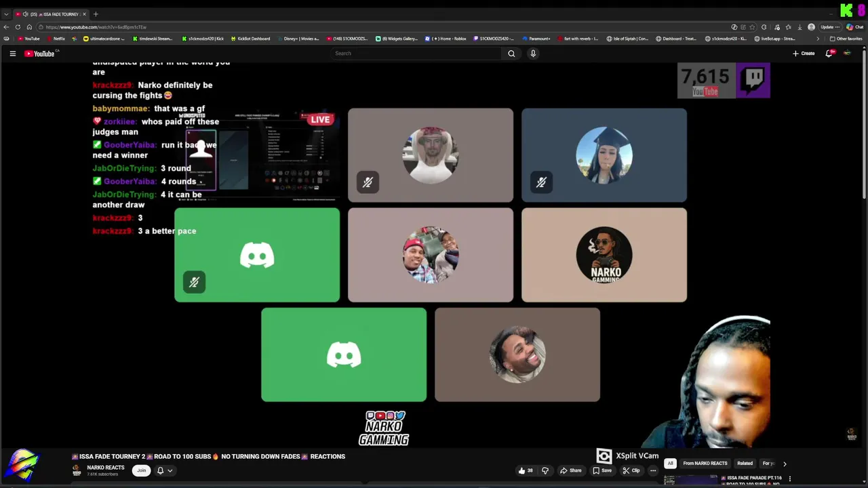The width and height of the screenshot is (868, 488).
Task: Click the Twitch logo overlay
Action: pos(753,80)
